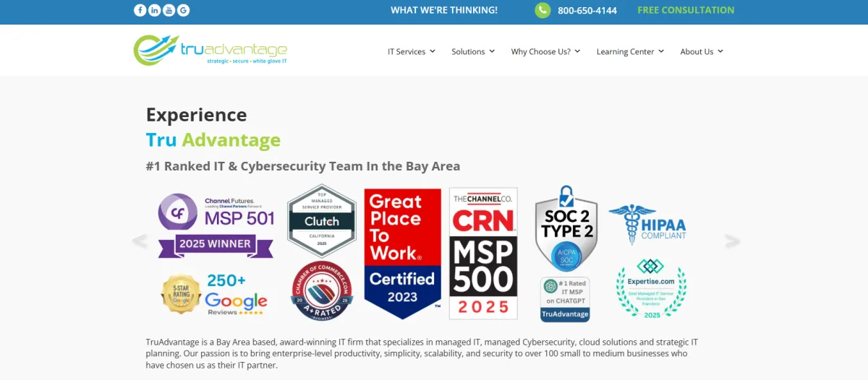The height and width of the screenshot is (380, 868).
Task: Call the 800-650-4144 phone number
Action: click(x=587, y=10)
